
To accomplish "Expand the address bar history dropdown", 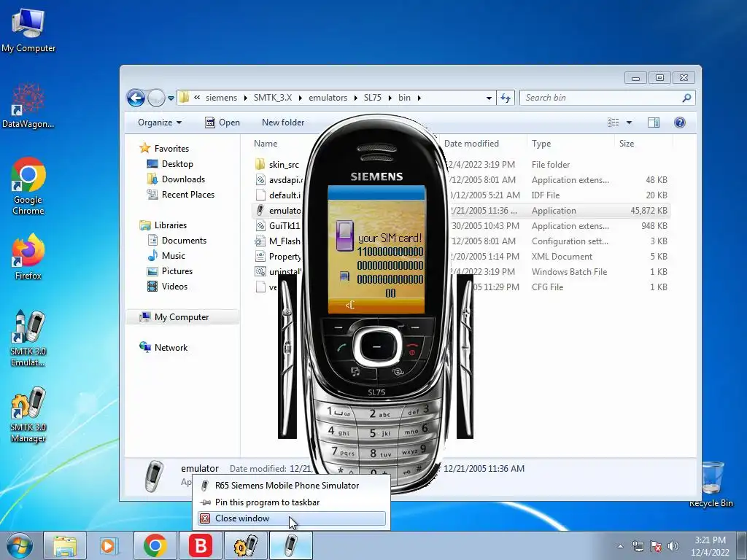I will click(489, 98).
